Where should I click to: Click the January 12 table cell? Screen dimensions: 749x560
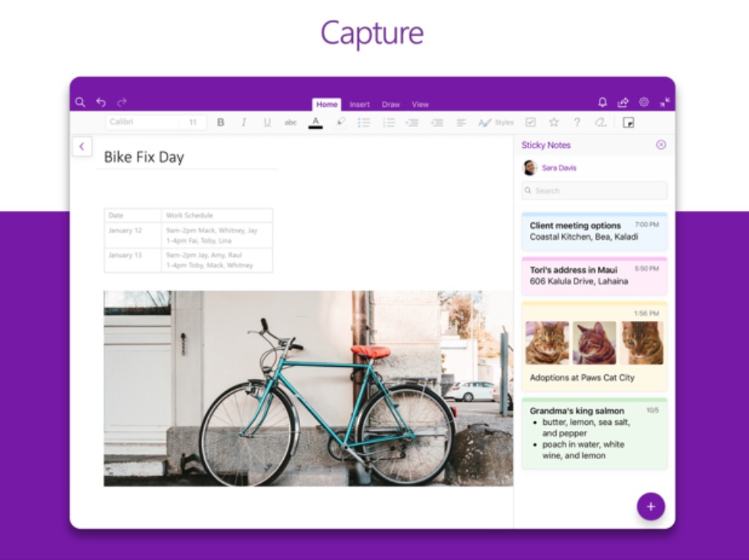[x=133, y=235]
